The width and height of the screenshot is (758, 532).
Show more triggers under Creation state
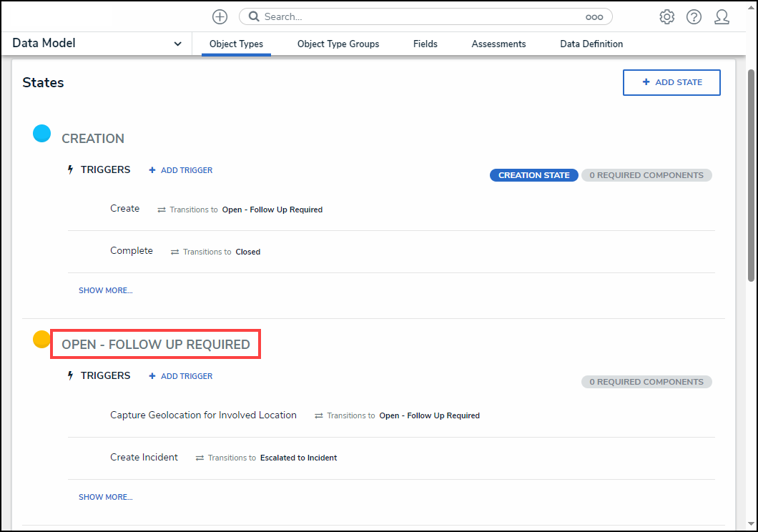[105, 290]
